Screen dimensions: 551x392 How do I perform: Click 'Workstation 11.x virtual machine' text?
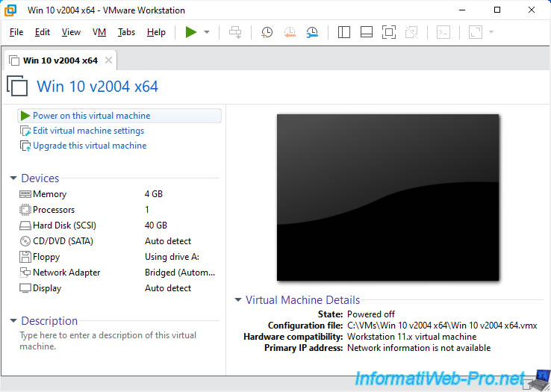click(412, 337)
